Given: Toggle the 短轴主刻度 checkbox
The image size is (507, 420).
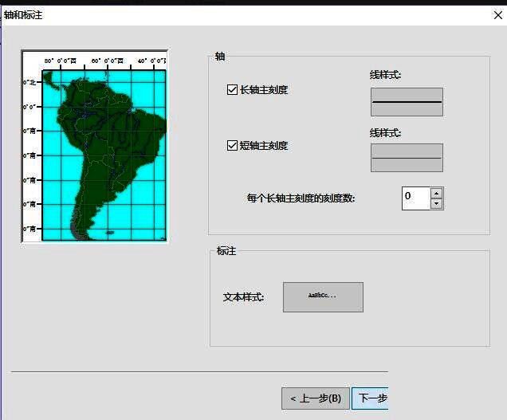Looking at the screenshot, I should tap(233, 146).
